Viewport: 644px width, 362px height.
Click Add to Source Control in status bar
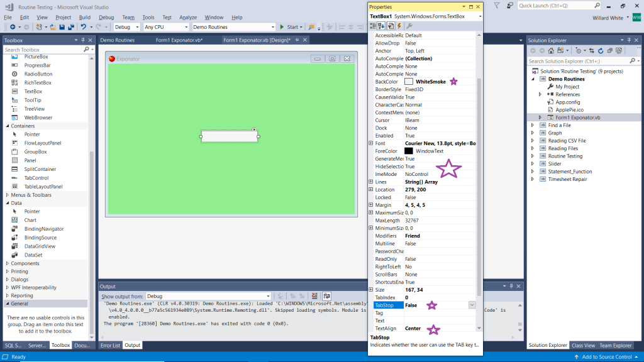[x=607, y=357]
